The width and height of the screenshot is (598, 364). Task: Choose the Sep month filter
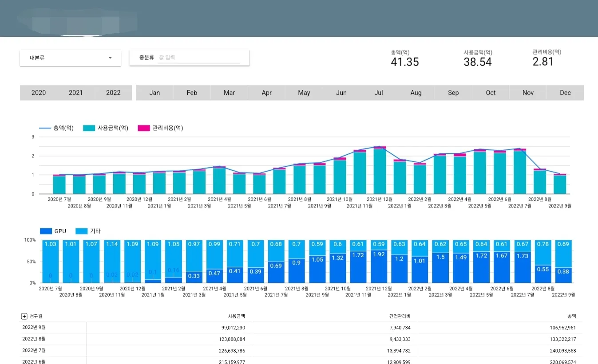[453, 93]
